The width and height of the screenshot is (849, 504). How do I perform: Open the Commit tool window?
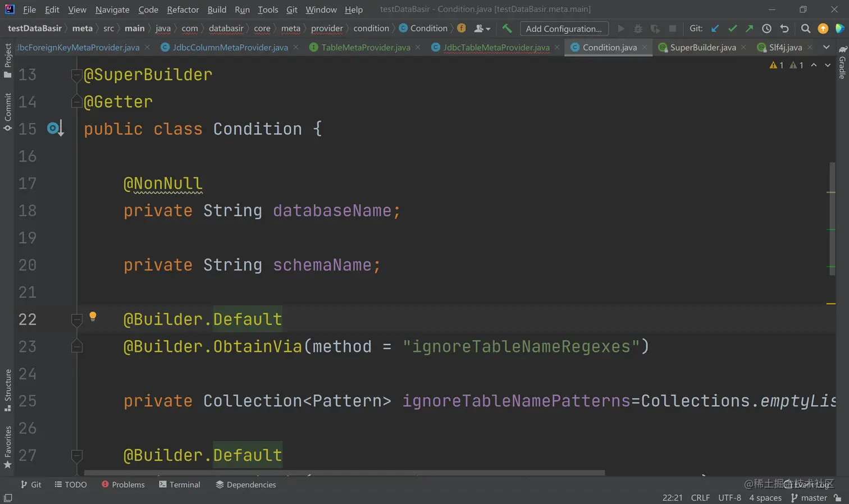[7, 112]
